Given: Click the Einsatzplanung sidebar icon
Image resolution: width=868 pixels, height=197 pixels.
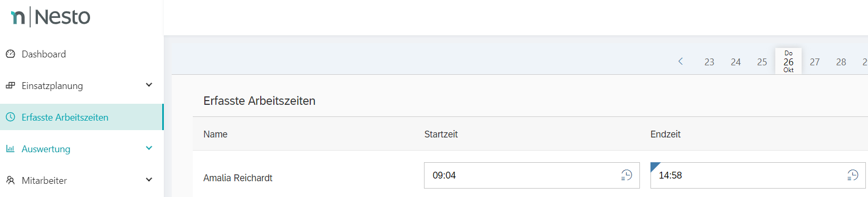Looking at the screenshot, I should point(11,85).
